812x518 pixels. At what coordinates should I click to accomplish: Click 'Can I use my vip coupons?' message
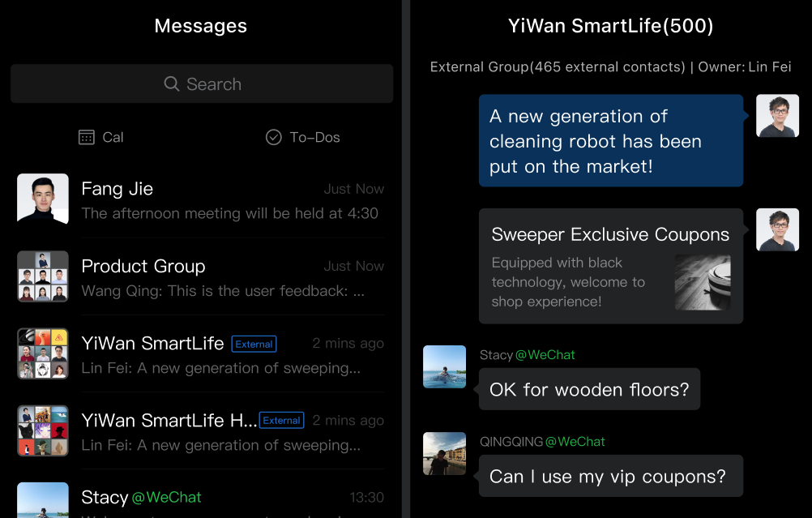[x=611, y=476]
